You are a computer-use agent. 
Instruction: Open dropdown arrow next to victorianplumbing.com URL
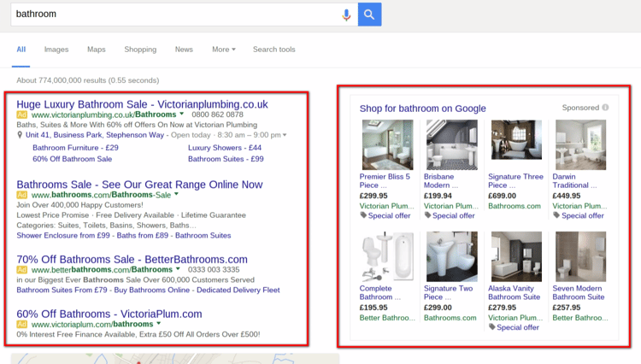182,114
